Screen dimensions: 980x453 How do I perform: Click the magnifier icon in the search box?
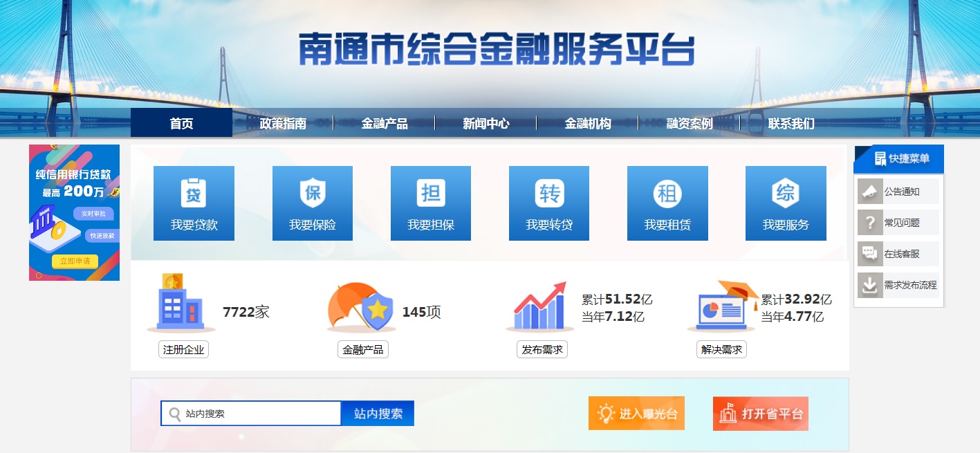(x=175, y=414)
